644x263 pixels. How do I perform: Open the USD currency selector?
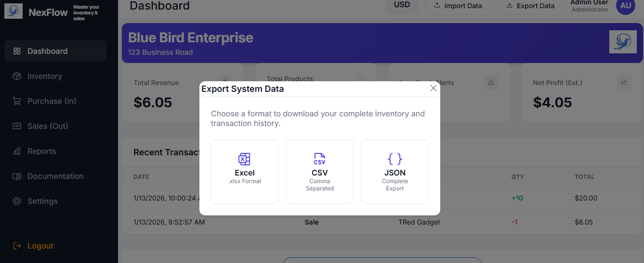click(x=402, y=5)
